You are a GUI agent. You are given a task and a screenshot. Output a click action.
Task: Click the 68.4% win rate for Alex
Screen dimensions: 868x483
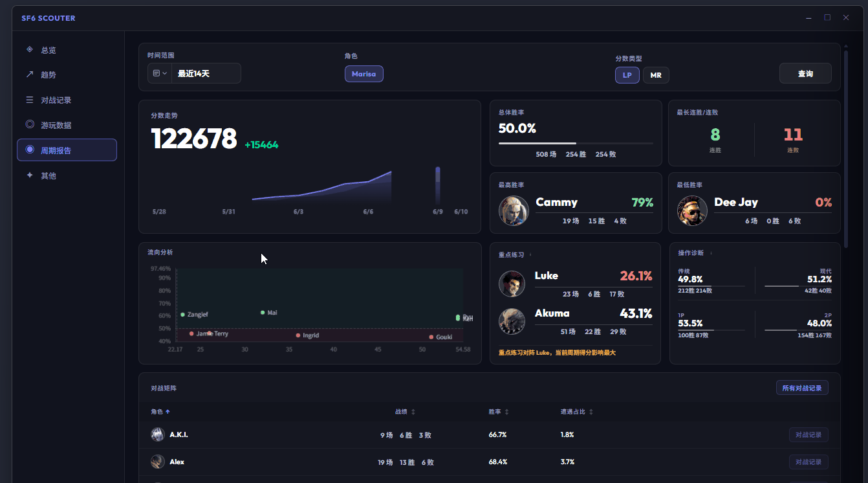point(497,462)
